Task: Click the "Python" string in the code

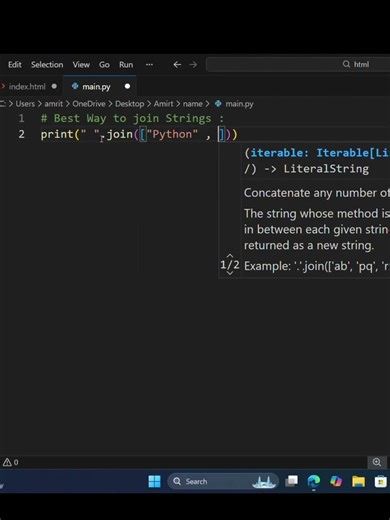Action: (172, 134)
